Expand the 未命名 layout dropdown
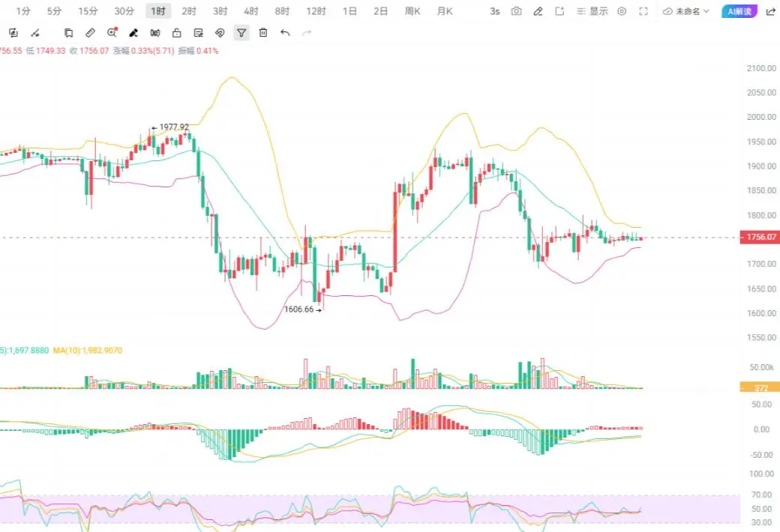780x532 pixels. 686,11
